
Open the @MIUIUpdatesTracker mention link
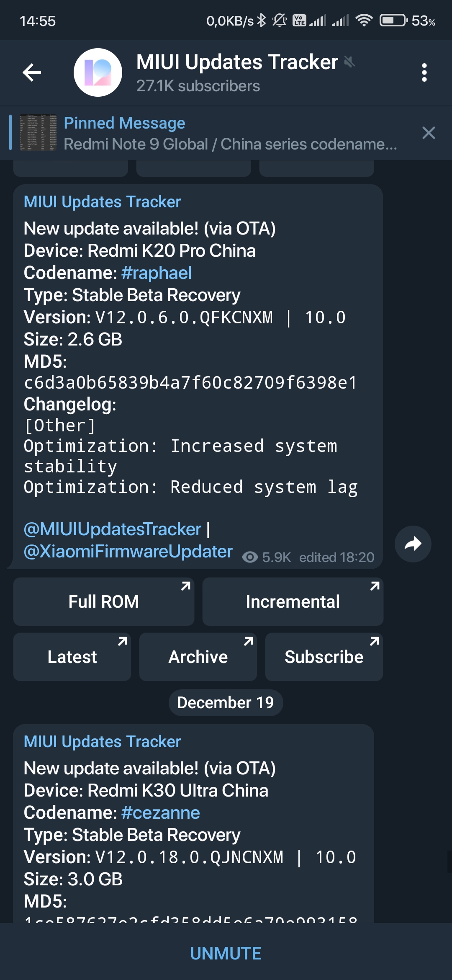click(x=113, y=529)
